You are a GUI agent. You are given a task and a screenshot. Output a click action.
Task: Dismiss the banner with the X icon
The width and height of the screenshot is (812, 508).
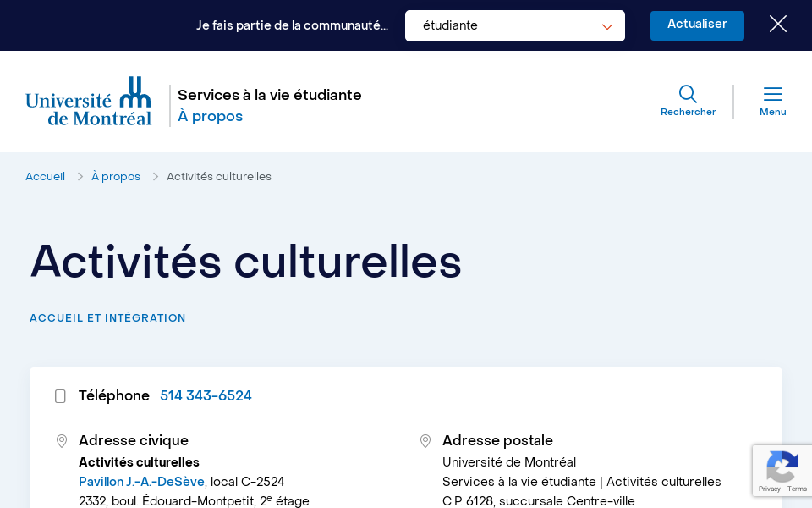click(777, 25)
